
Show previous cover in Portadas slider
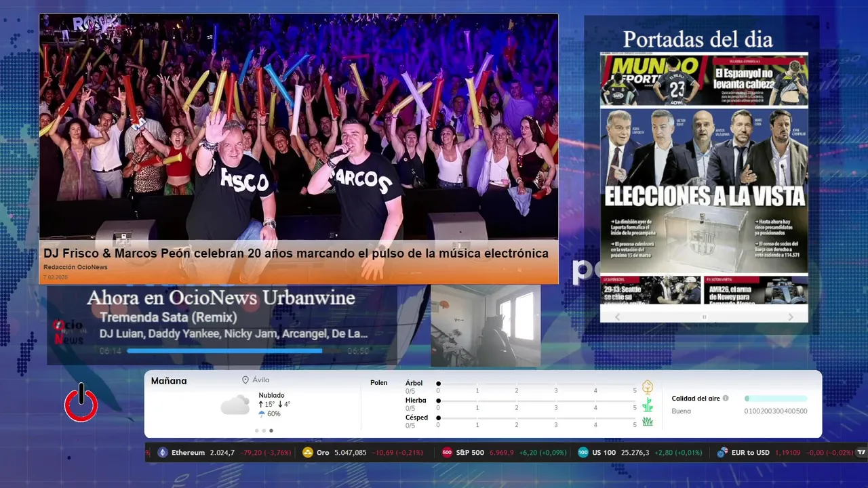click(x=617, y=317)
